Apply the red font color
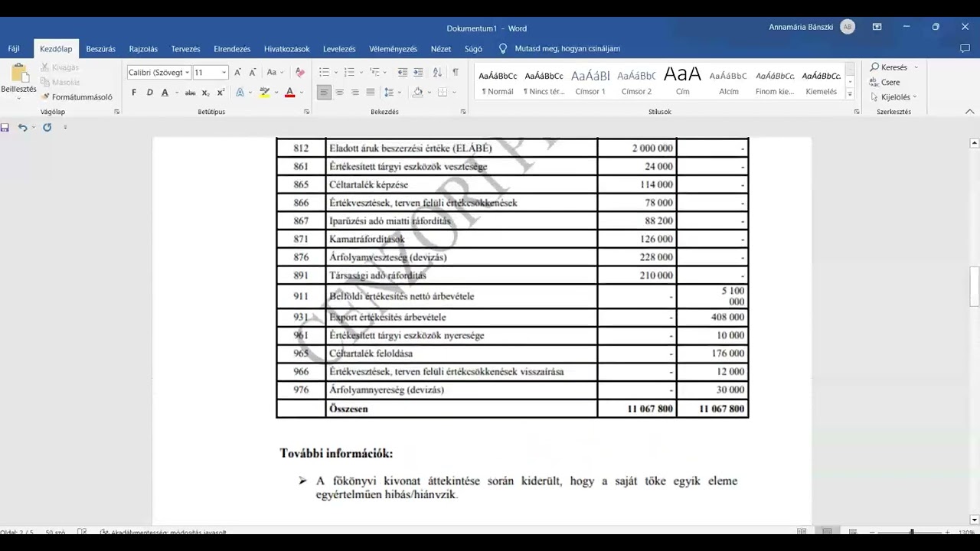 (289, 93)
